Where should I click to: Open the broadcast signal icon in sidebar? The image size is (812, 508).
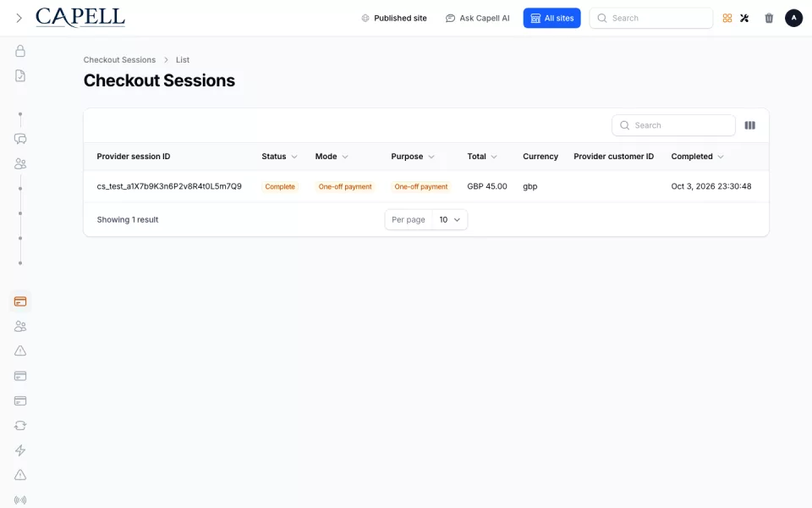pyautogui.click(x=20, y=500)
